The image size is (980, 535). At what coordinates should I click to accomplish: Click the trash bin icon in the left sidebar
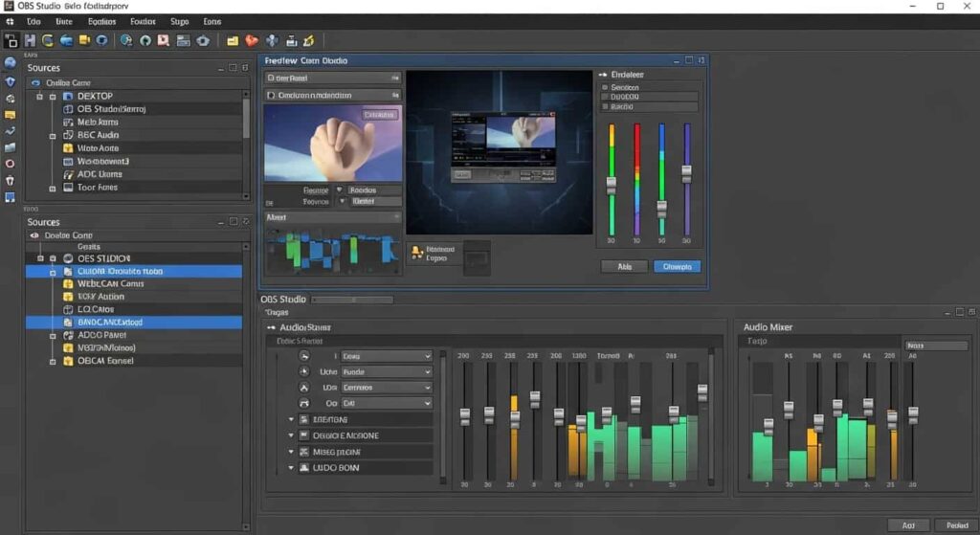point(10,181)
